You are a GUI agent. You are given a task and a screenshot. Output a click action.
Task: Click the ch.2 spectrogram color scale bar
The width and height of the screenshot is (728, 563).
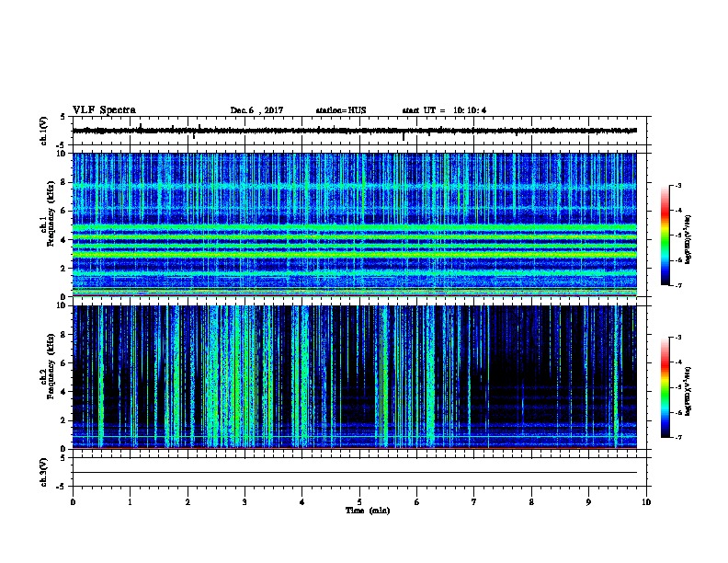coord(665,387)
